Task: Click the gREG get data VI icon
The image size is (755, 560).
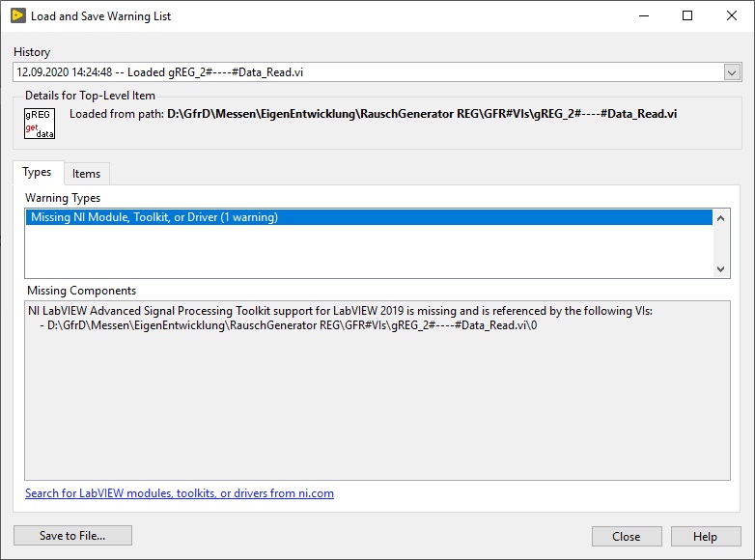Action: 40,124
